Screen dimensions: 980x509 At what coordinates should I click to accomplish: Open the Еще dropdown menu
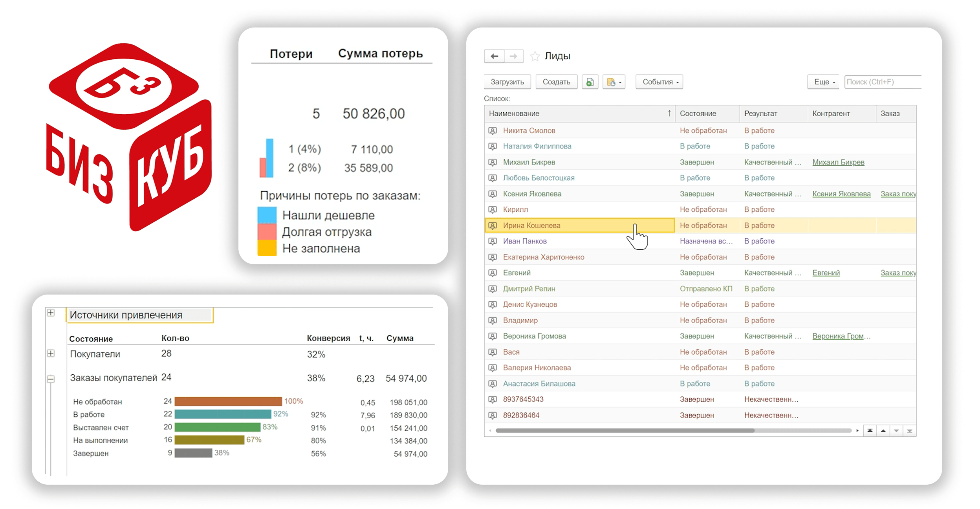point(823,82)
